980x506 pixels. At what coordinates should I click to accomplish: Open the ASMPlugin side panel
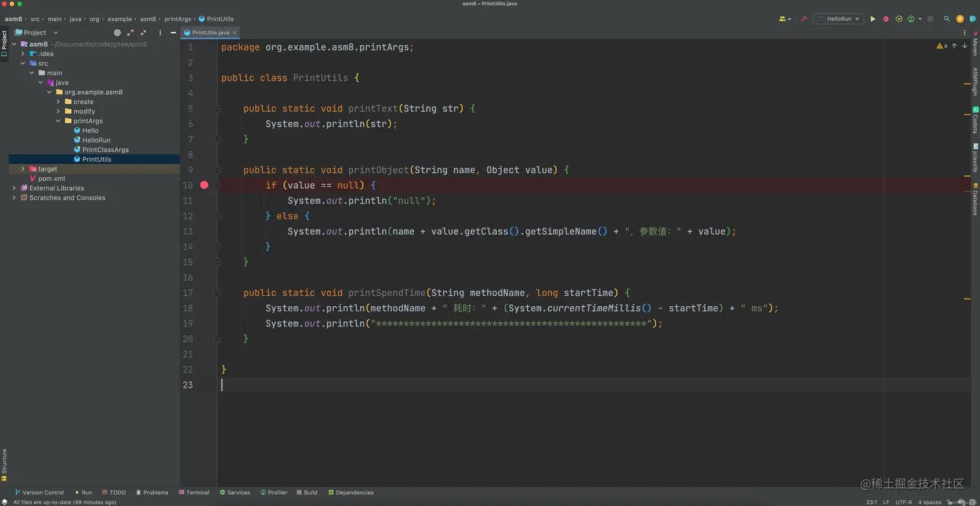click(x=975, y=82)
